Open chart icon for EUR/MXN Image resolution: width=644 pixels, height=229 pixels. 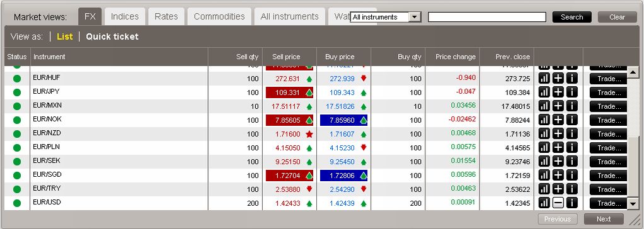pos(544,106)
